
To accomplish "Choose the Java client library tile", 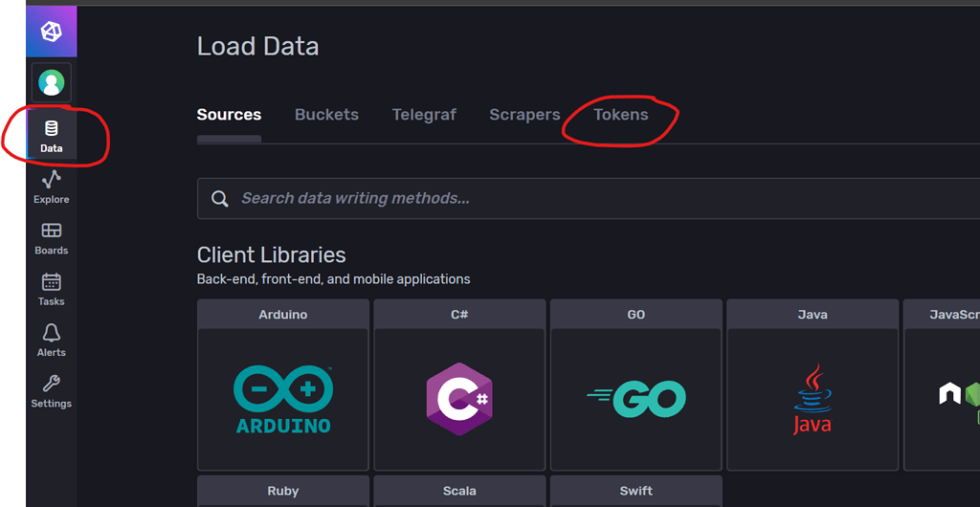I will click(x=813, y=385).
